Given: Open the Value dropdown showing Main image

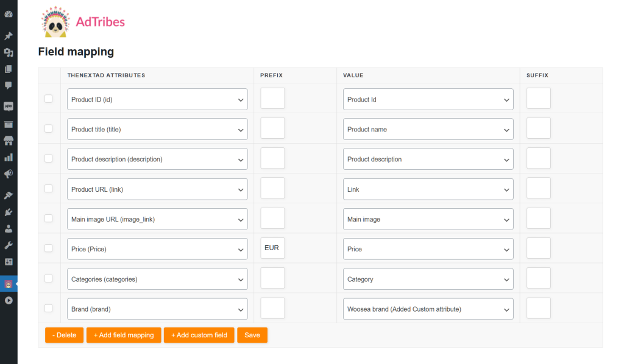Looking at the screenshot, I should [x=428, y=219].
